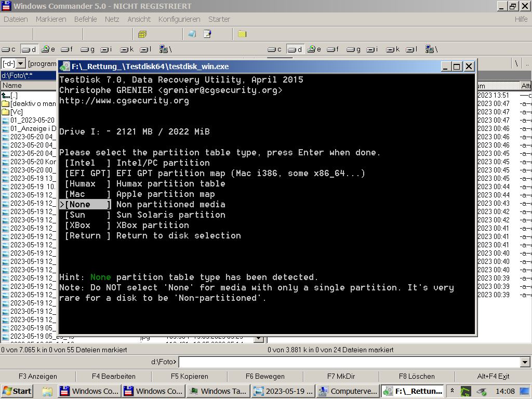Sort left panel by the Name column header
Viewport: 532px width, 399px height.
[29, 86]
